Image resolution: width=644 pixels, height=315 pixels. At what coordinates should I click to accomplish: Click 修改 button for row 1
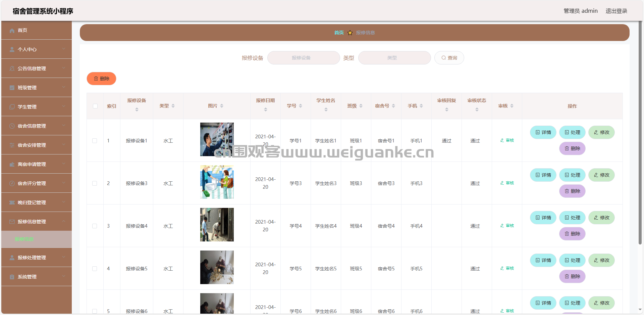[601, 132]
